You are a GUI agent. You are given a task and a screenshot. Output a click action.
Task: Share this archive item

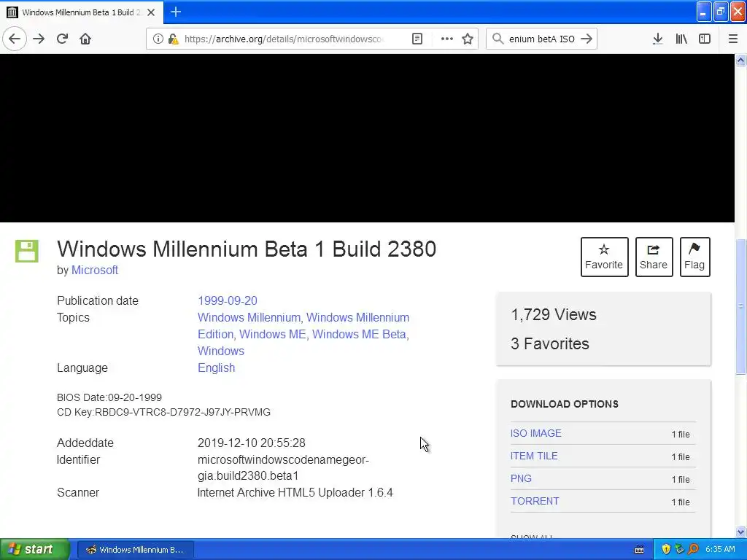pyautogui.click(x=654, y=257)
